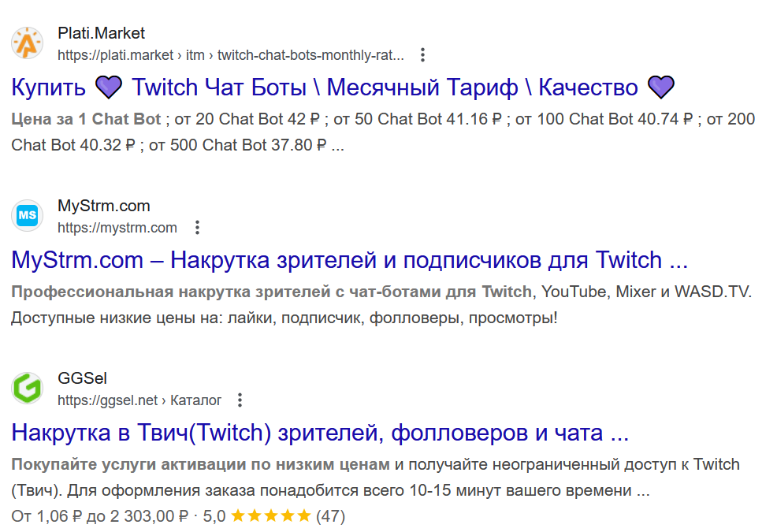The width and height of the screenshot is (777, 532).
Task: Click the GGSel site name
Action: [x=82, y=378]
